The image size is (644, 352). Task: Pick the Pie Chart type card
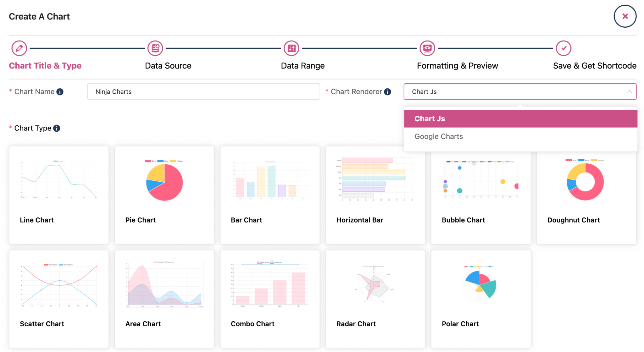click(x=164, y=195)
